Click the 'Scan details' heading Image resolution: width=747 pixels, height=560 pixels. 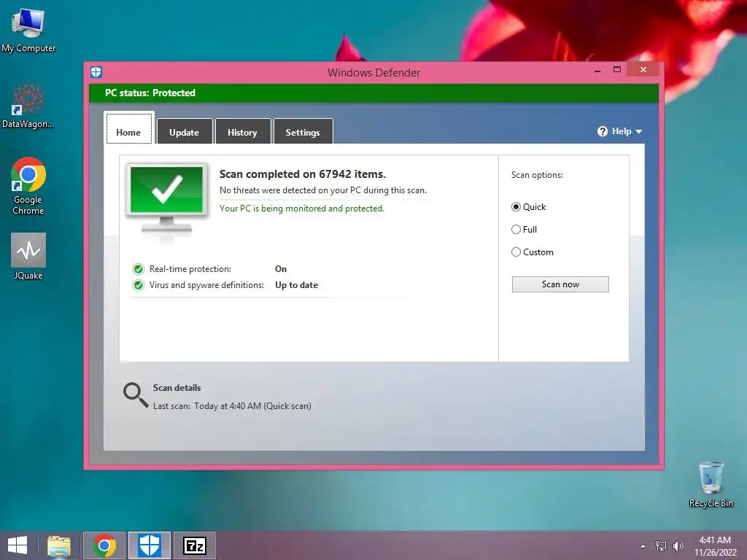(x=177, y=388)
